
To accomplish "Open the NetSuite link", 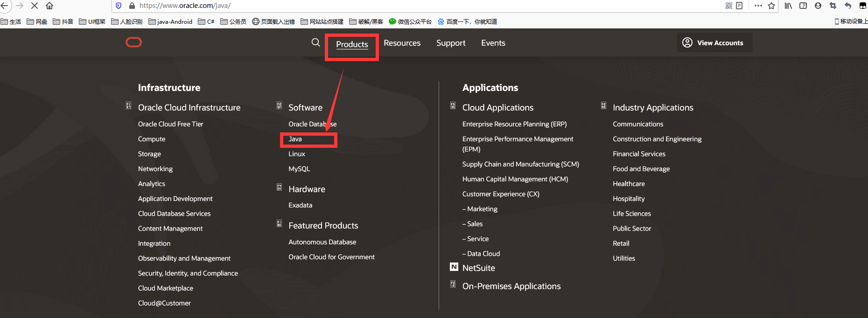I will pyautogui.click(x=478, y=268).
